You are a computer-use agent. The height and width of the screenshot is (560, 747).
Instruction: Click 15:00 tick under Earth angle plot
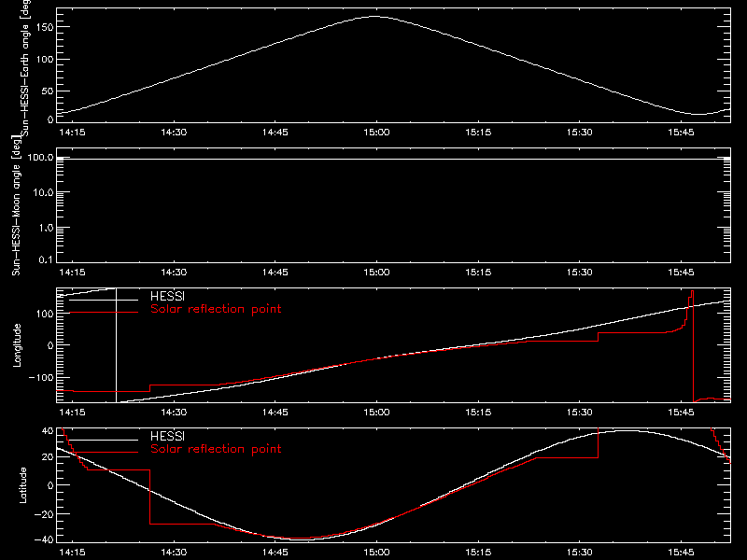point(376,133)
